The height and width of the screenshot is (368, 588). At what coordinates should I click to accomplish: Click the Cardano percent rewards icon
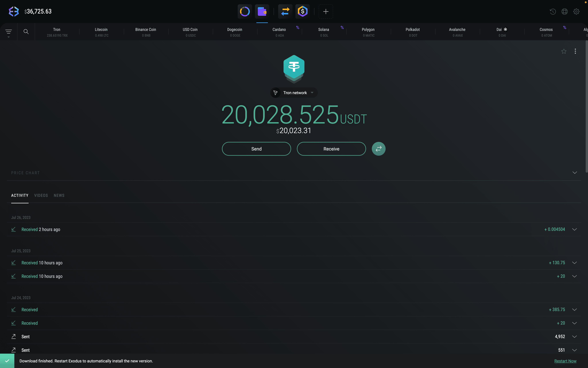(298, 27)
